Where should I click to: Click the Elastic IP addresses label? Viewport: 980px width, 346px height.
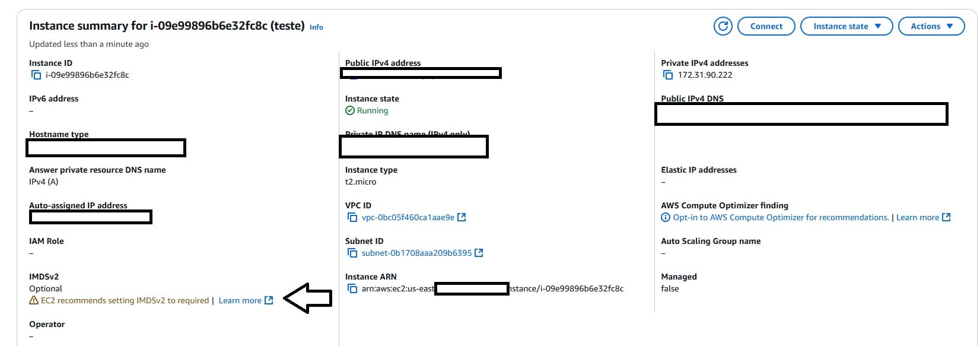699,170
